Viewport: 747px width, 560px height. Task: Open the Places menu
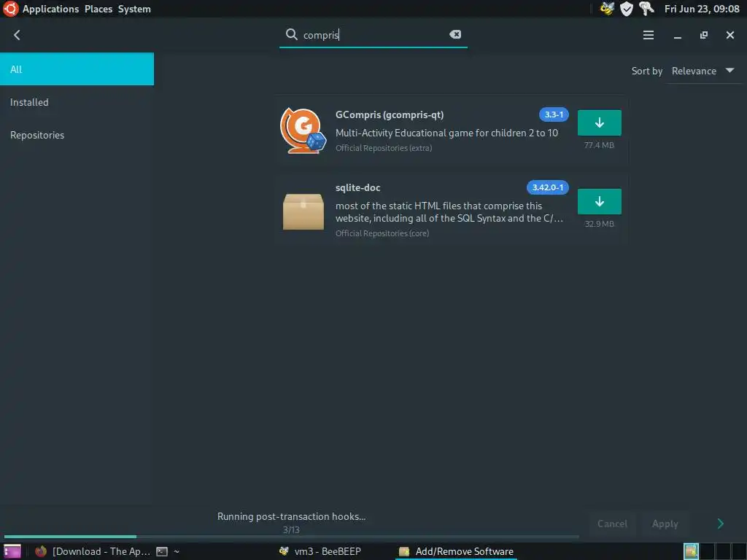98,9
